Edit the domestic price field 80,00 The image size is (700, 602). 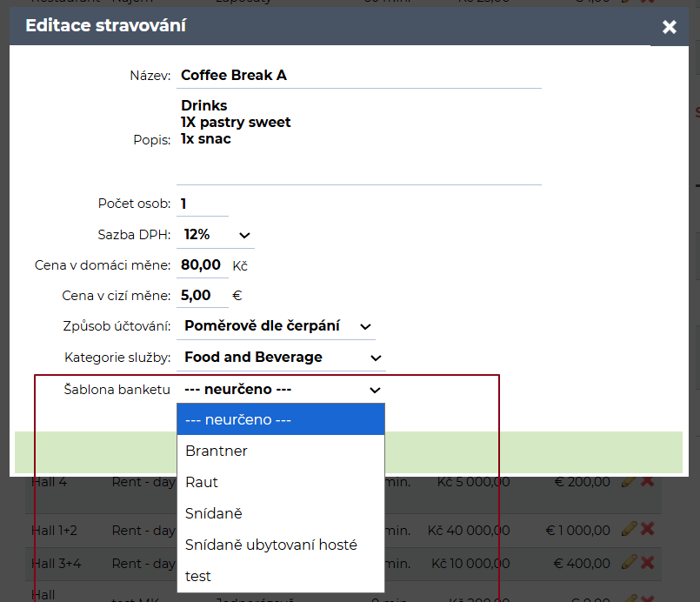click(203, 265)
